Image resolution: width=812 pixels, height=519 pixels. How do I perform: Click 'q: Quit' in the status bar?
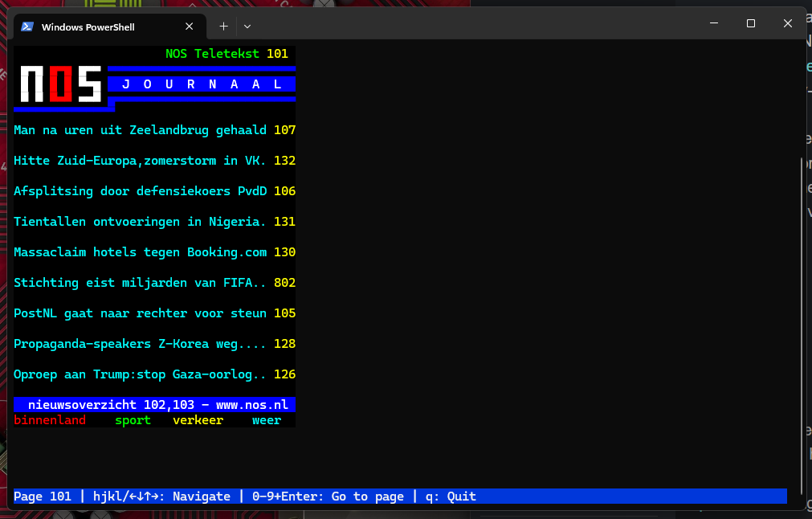tap(451, 497)
